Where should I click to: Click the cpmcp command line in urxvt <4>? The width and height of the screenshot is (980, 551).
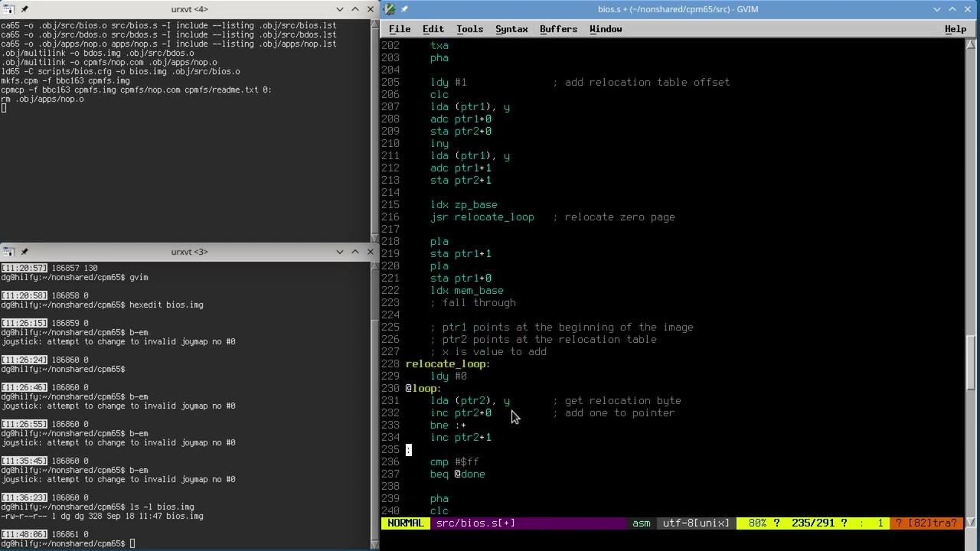click(x=136, y=90)
